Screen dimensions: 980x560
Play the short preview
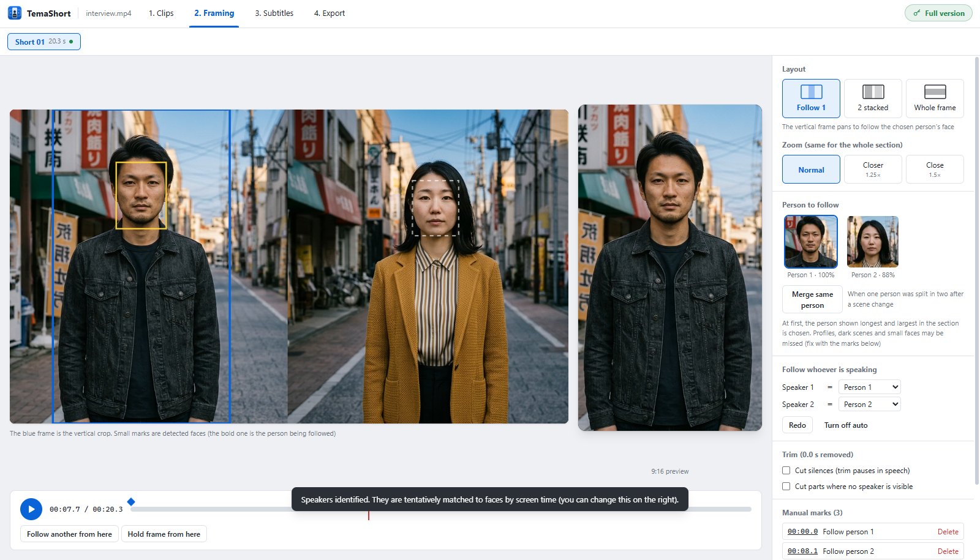point(31,509)
